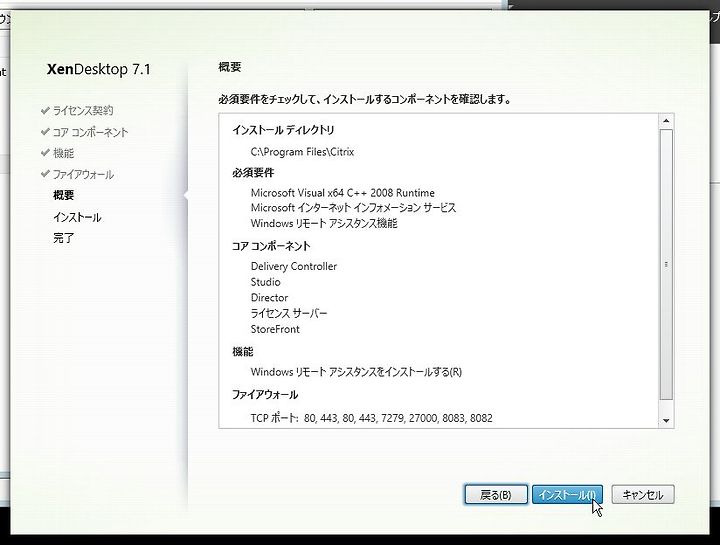Select the ファイアウォール step in the sidebar
This screenshot has width=720, height=545.
pyautogui.click(x=83, y=174)
